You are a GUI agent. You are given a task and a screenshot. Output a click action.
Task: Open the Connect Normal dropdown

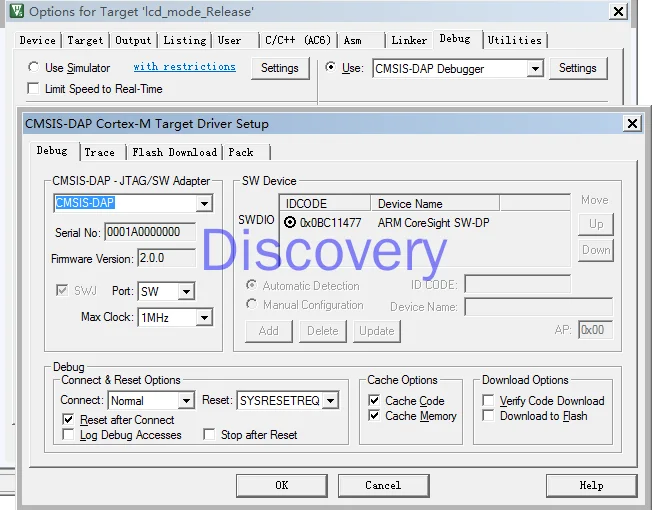(186, 401)
